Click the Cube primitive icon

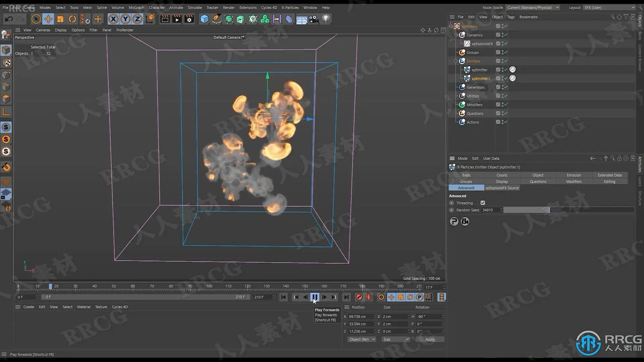(204, 19)
